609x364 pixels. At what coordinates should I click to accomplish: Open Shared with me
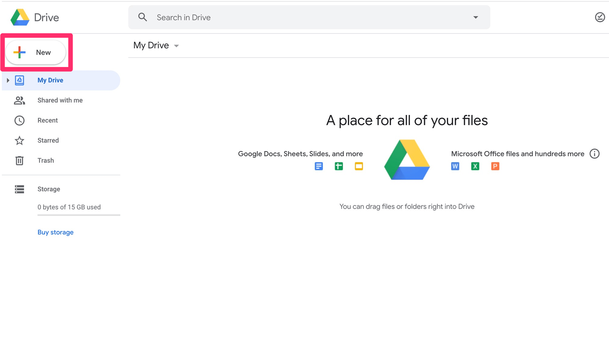(60, 100)
